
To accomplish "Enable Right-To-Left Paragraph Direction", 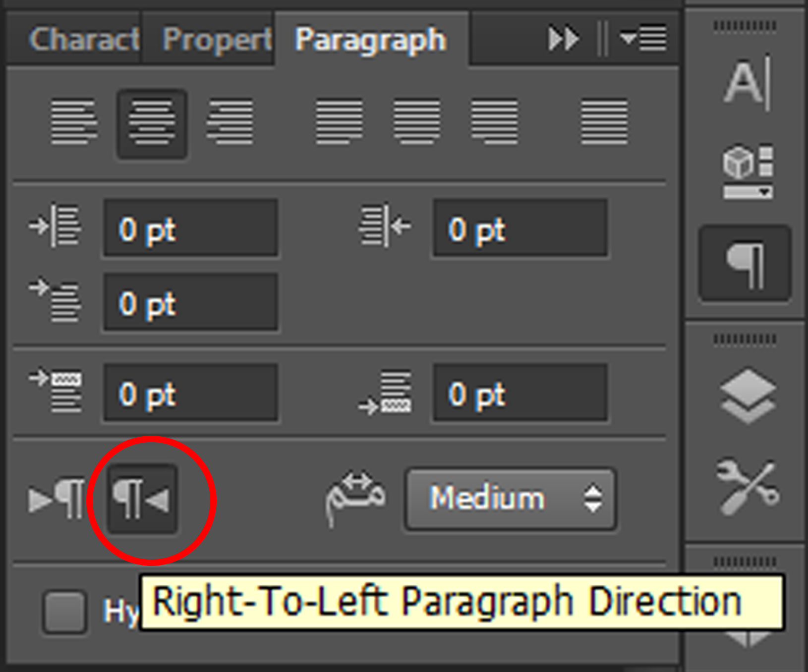I will tap(142, 499).
